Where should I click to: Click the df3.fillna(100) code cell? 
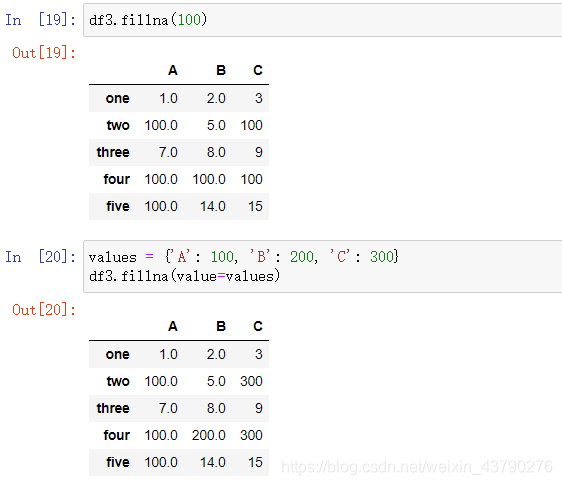pos(323,20)
